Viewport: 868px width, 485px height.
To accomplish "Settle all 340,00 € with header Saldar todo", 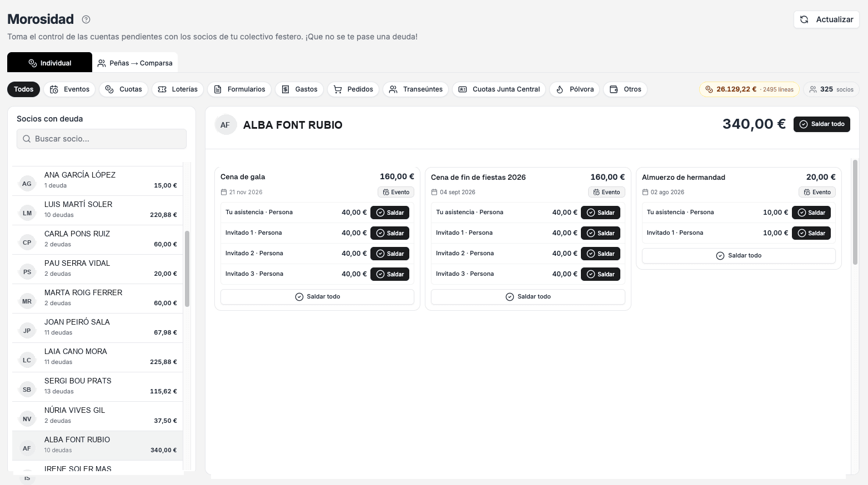I will click(x=822, y=124).
